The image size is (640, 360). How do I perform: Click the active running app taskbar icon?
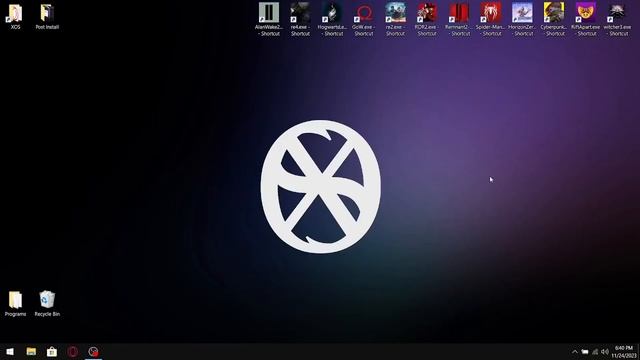(x=93, y=351)
